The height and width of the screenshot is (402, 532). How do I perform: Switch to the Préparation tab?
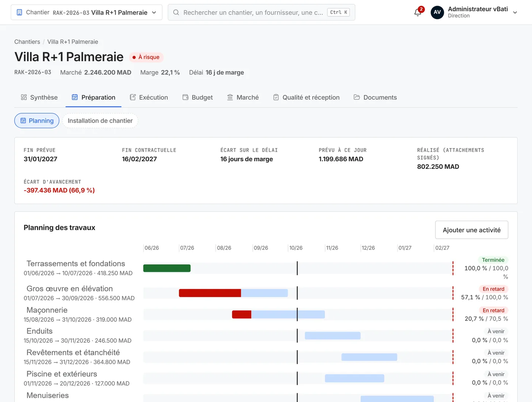coord(93,97)
